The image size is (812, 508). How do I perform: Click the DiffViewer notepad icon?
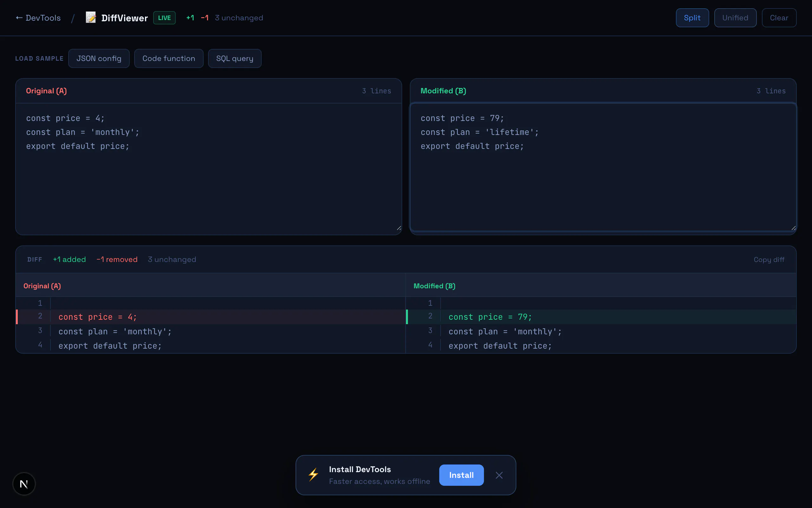click(91, 17)
